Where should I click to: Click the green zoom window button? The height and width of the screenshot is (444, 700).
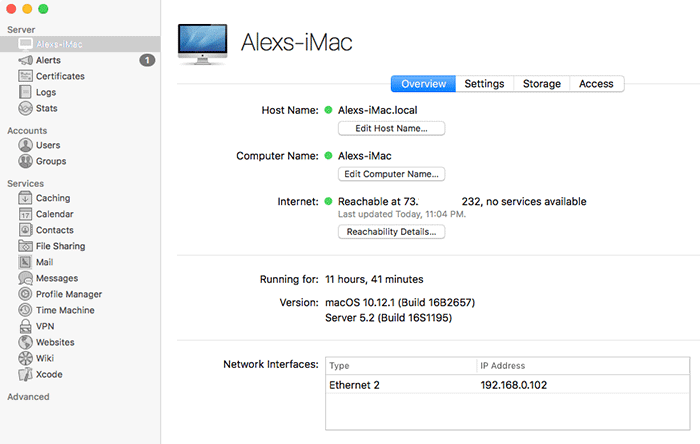[x=43, y=9]
